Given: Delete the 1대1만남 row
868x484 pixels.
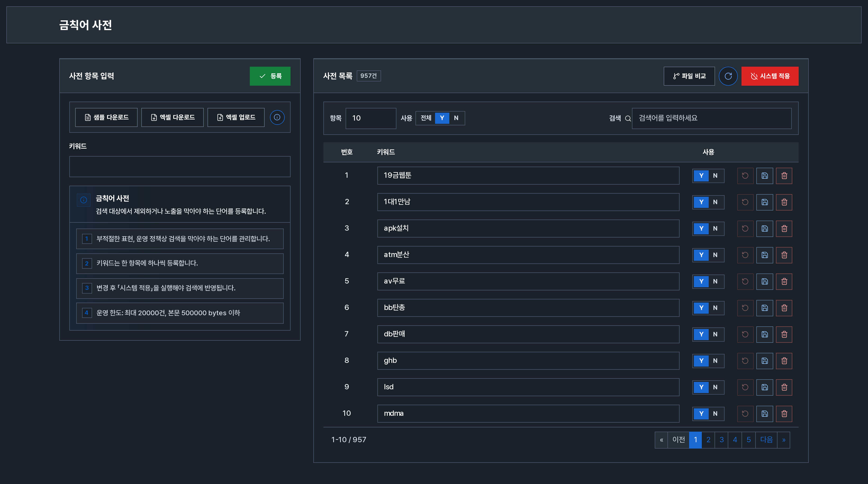Looking at the screenshot, I should coord(784,202).
